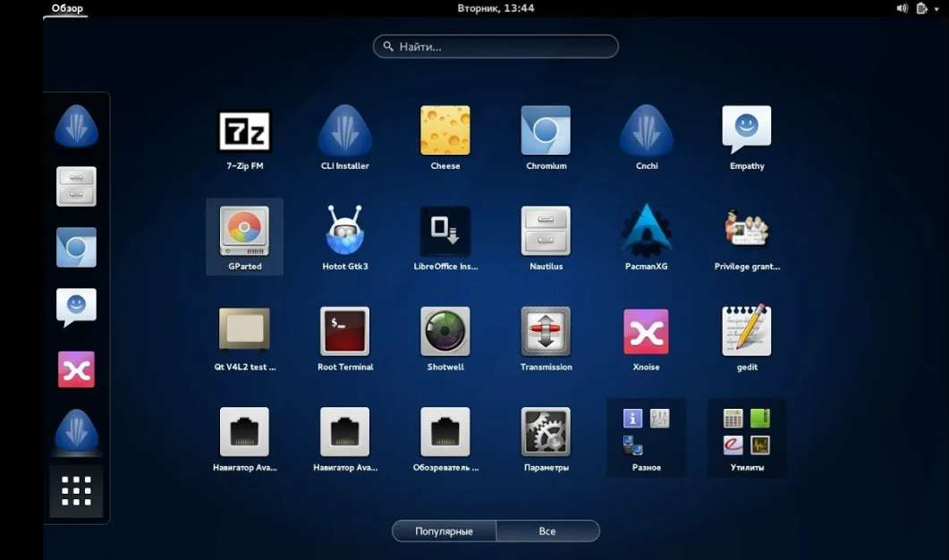Open the Privilege granting app
This screenshot has height=560, width=949.
(746, 228)
